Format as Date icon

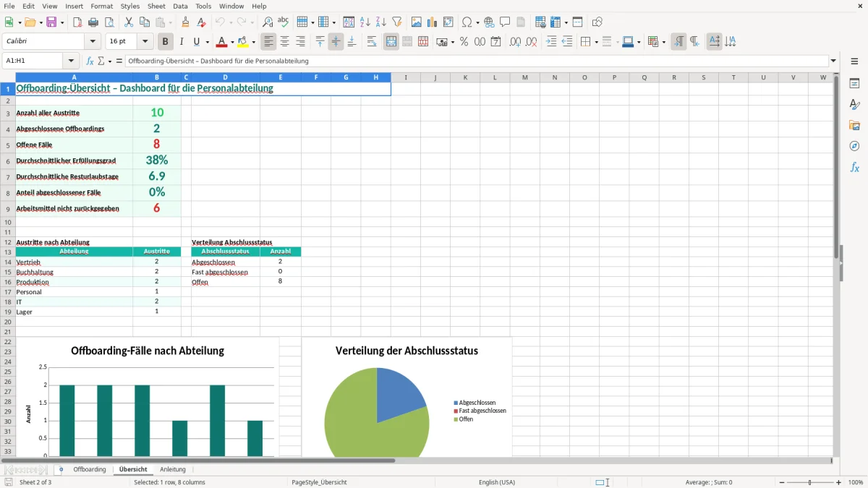coord(495,42)
